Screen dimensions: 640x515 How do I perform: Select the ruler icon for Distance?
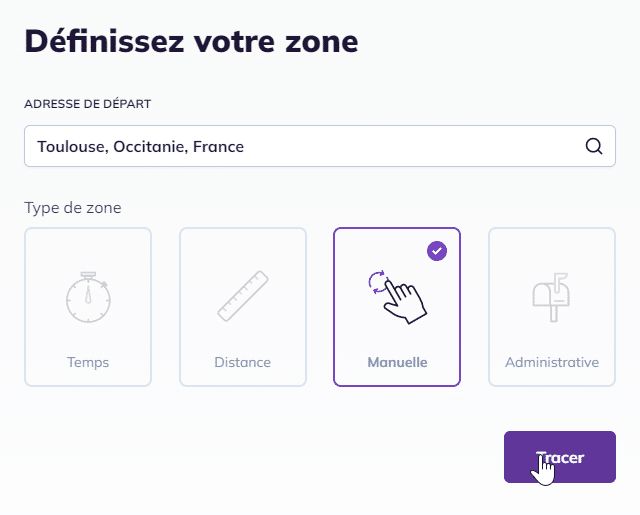click(x=243, y=296)
